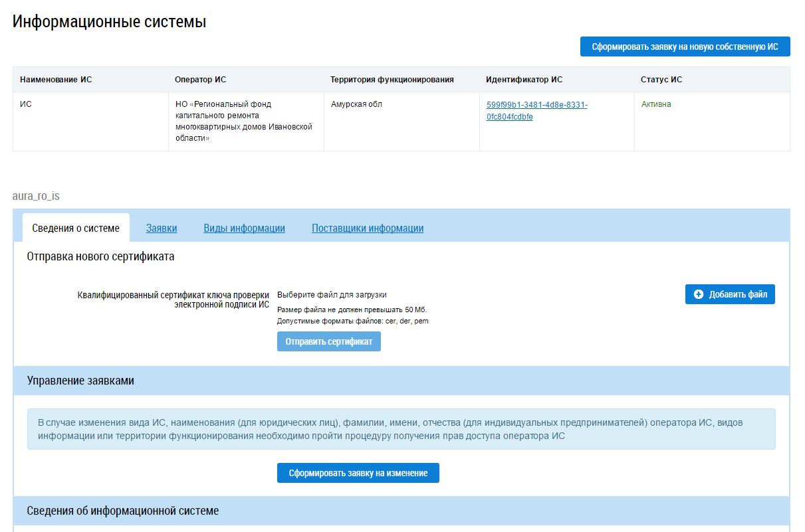Expand Сведения об информационной системе section

[x=123, y=511]
